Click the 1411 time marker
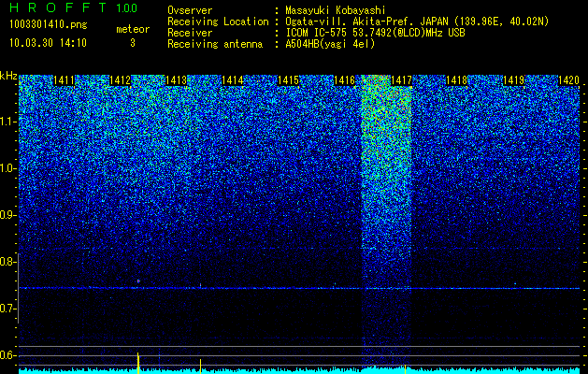588x374 pixels. (64, 79)
